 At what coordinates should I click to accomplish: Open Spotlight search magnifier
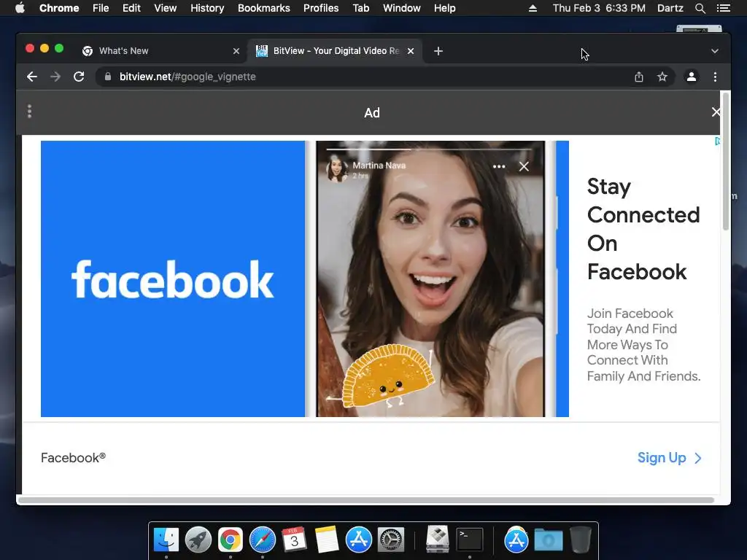coord(700,8)
